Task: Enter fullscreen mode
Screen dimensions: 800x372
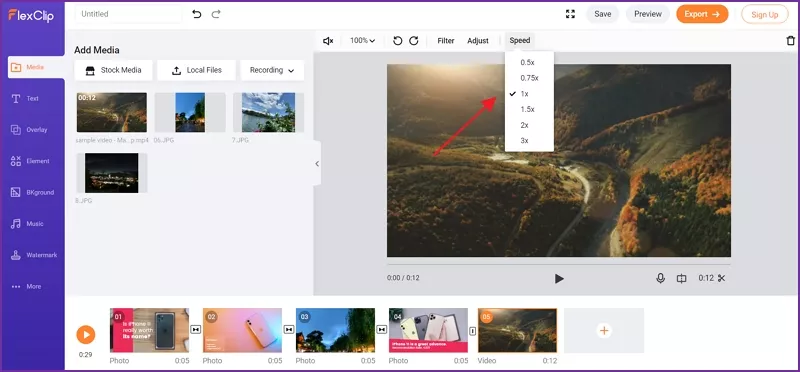Action: pos(570,14)
